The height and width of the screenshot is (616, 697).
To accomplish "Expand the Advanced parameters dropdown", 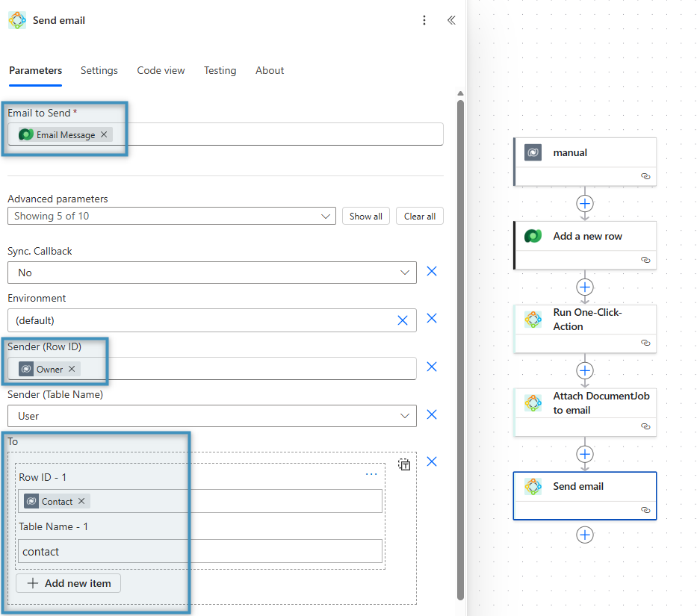I will coord(326,216).
